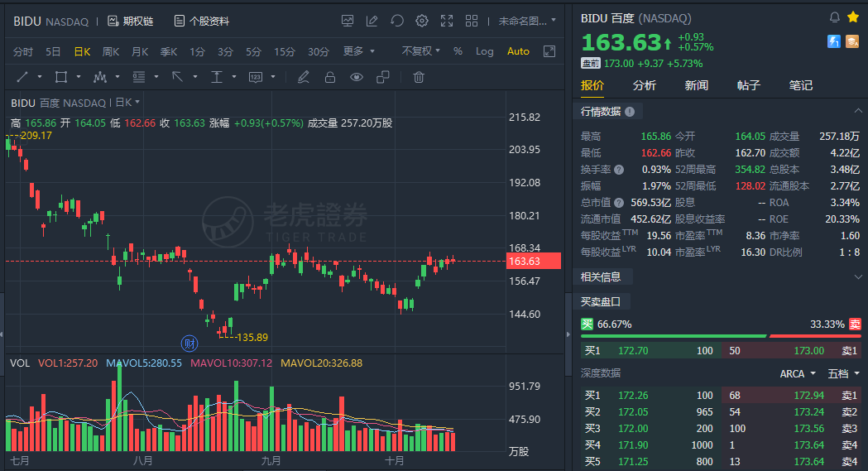Click the edit note icon in top toolbar
Screen dimensions: 868x471
tap(372, 21)
